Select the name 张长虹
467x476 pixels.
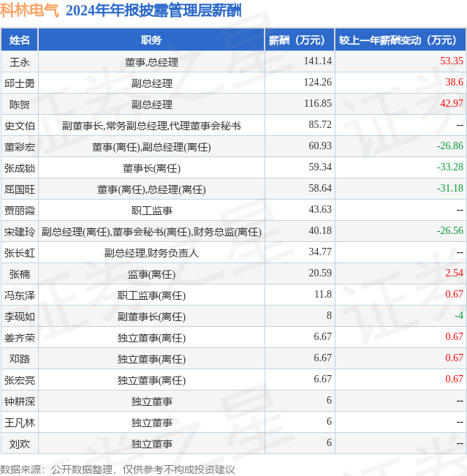[20, 253]
